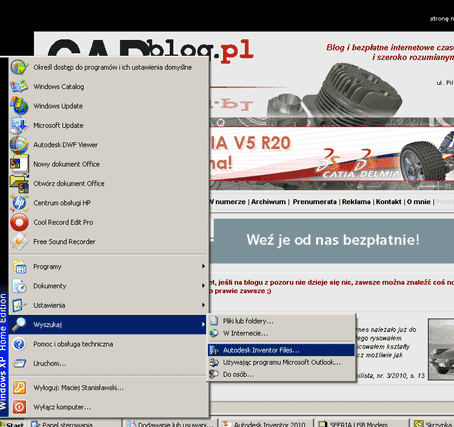454x427 pixels.
Task: Switch to Autodesk Inventor 2010 taskbar button
Action: click(266, 424)
